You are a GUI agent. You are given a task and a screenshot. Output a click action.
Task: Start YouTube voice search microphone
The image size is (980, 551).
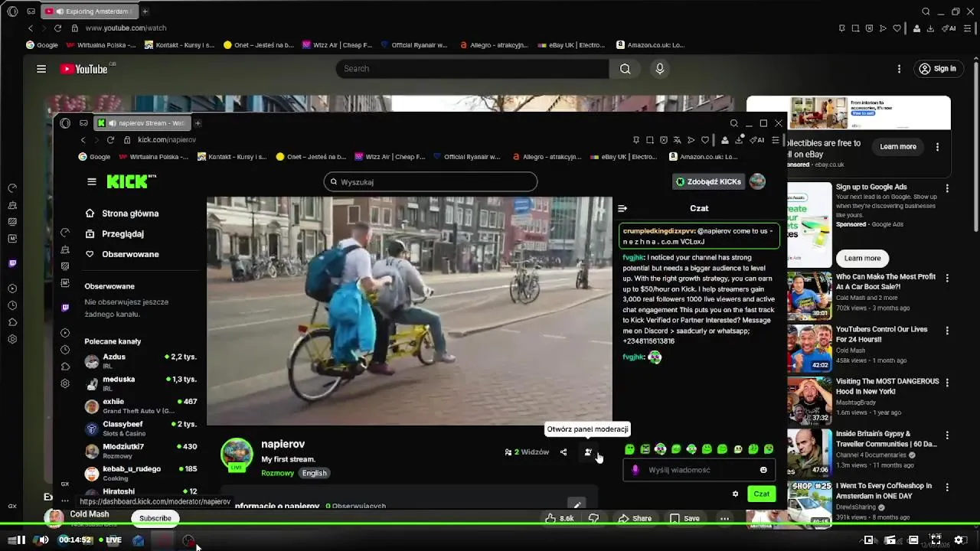[x=660, y=69]
